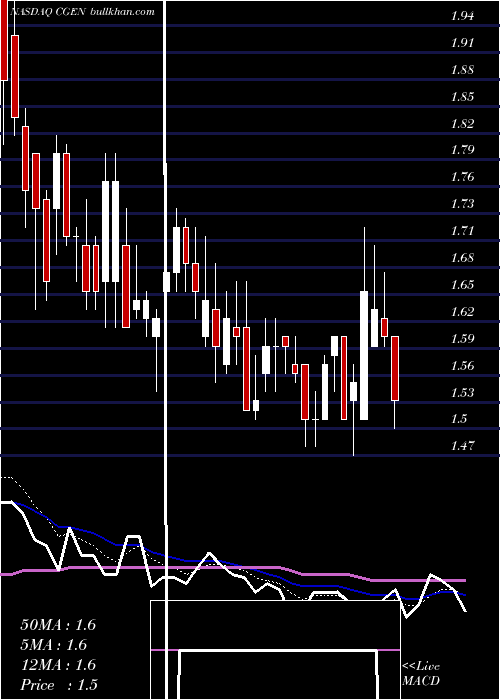Click the '50MA : 1.6' indicator text
Screen dimensions: 500x700
coord(58,625)
